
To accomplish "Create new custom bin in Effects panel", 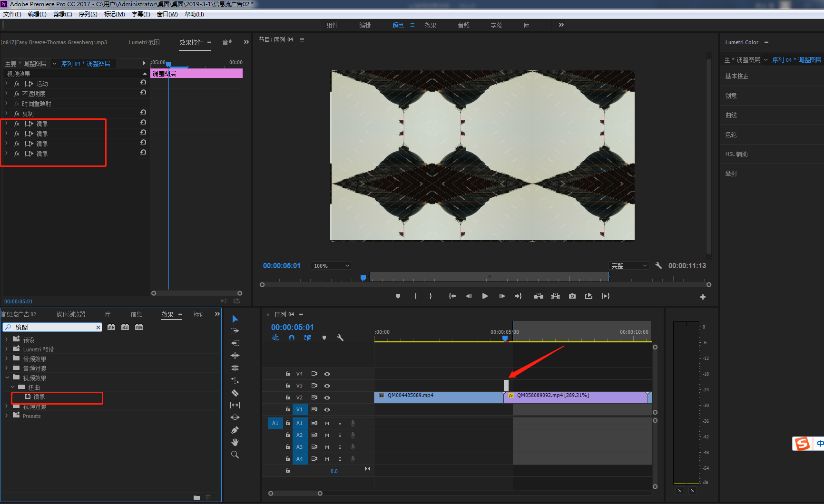I will 196,497.
